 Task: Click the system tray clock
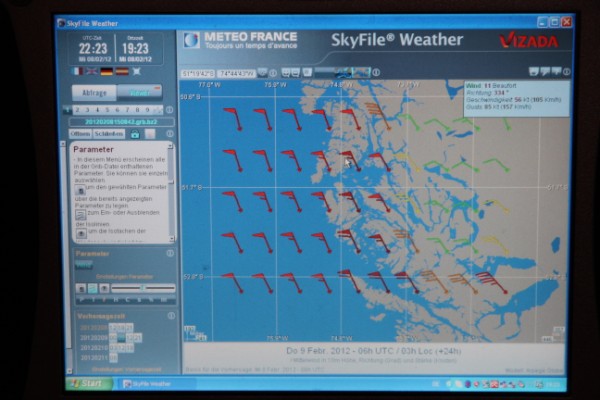tap(554, 384)
